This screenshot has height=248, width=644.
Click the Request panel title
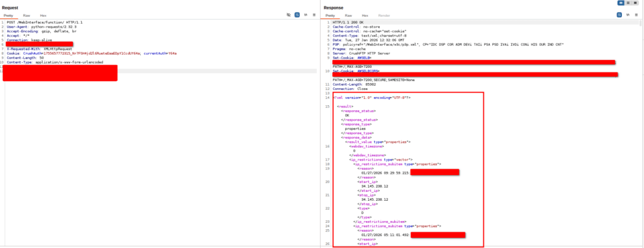coord(10,8)
